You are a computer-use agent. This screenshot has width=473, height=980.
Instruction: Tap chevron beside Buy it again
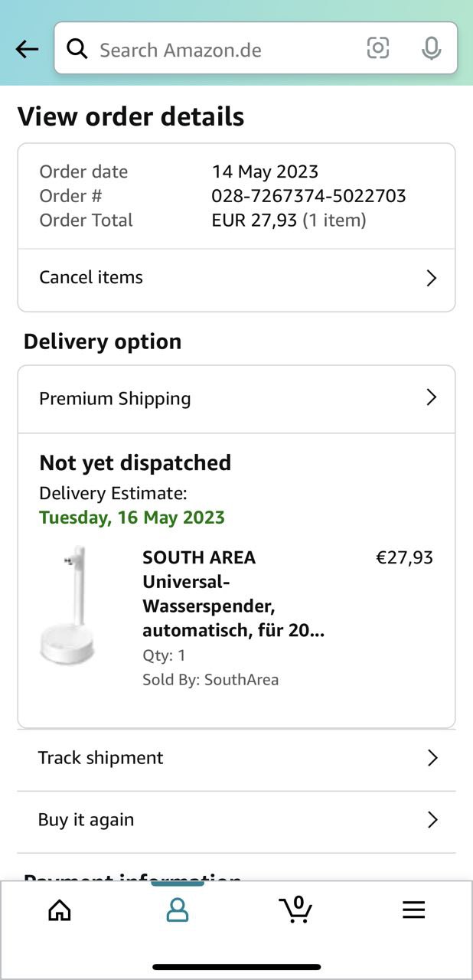tap(432, 820)
